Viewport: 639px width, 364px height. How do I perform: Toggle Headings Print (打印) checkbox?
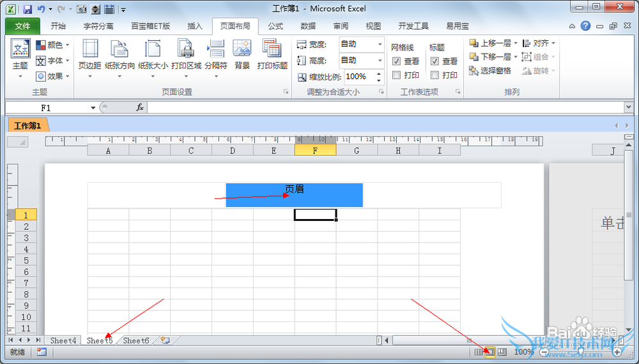[435, 75]
